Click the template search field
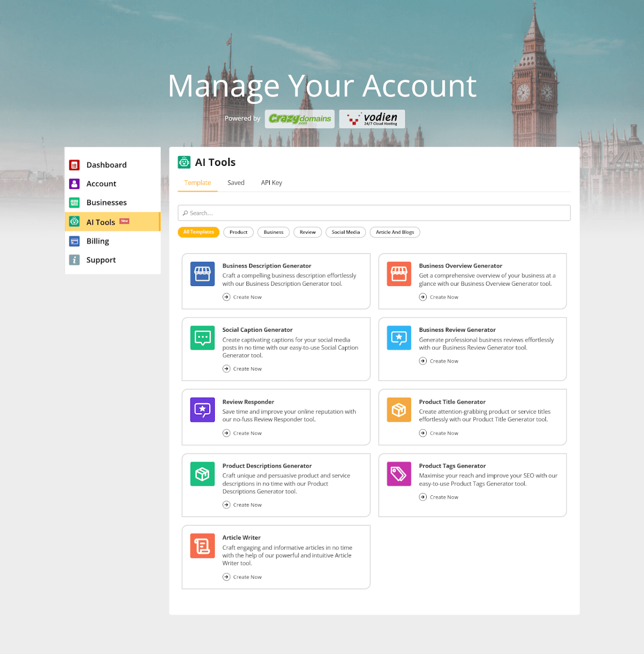Viewport: 644px width, 654px height. 374,213
